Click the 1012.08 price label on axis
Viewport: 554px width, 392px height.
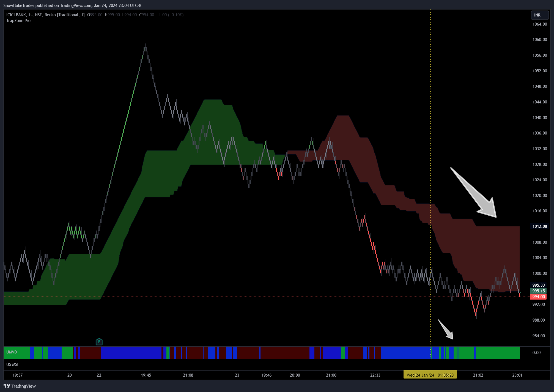tap(540, 226)
